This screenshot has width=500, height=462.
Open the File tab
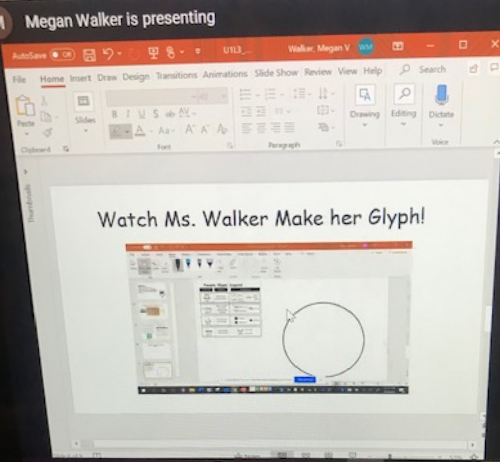[19, 79]
